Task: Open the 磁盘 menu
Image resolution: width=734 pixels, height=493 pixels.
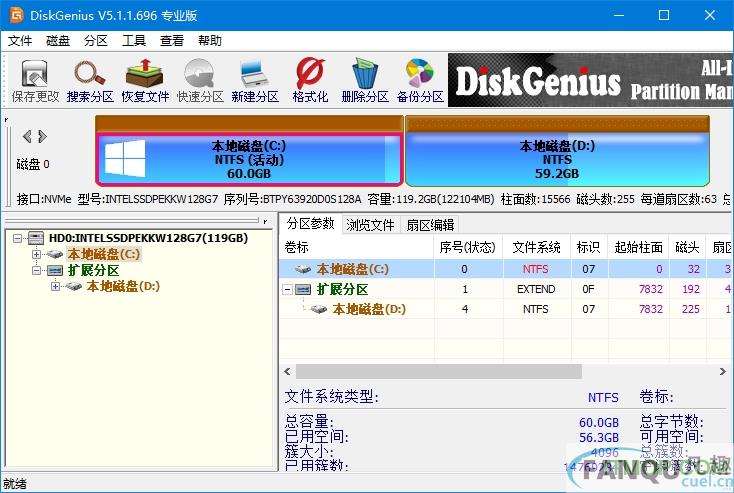Action: (x=58, y=41)
